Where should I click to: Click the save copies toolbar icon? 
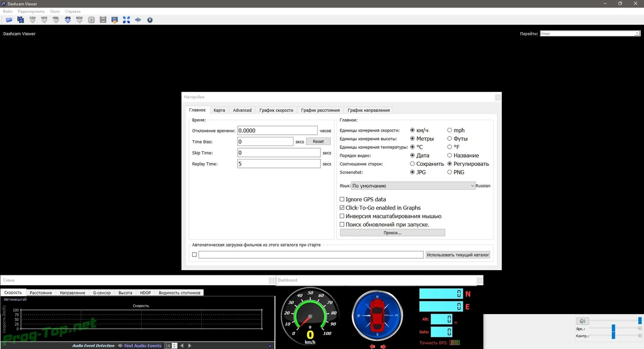[21, 19]
